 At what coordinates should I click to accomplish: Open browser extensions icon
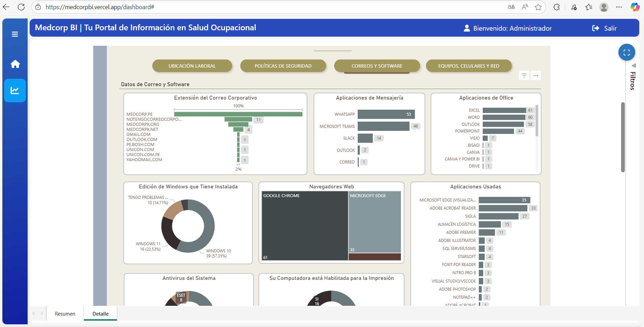click(556, 7)
